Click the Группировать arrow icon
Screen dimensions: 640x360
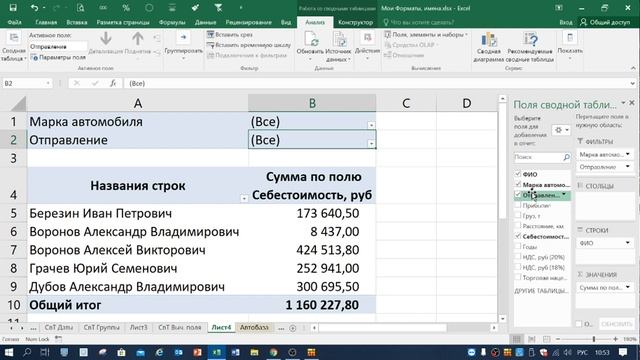pos(183,38)
